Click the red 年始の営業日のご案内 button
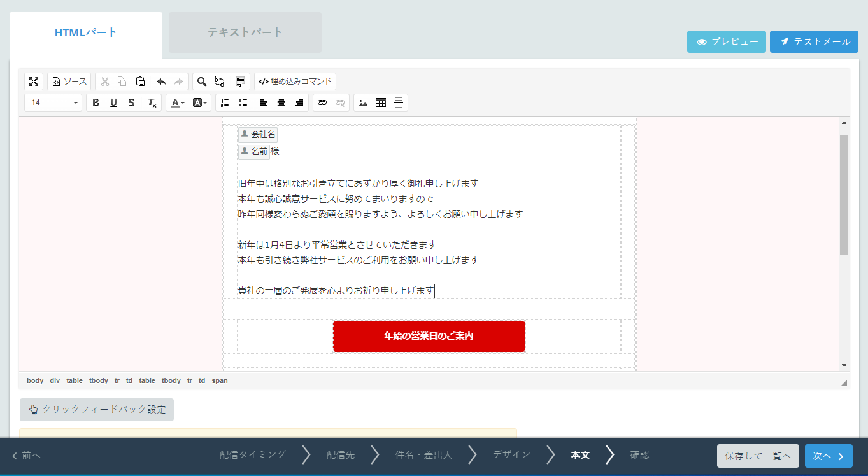This screenshot has width=868, height=476. tap(429, 336)
